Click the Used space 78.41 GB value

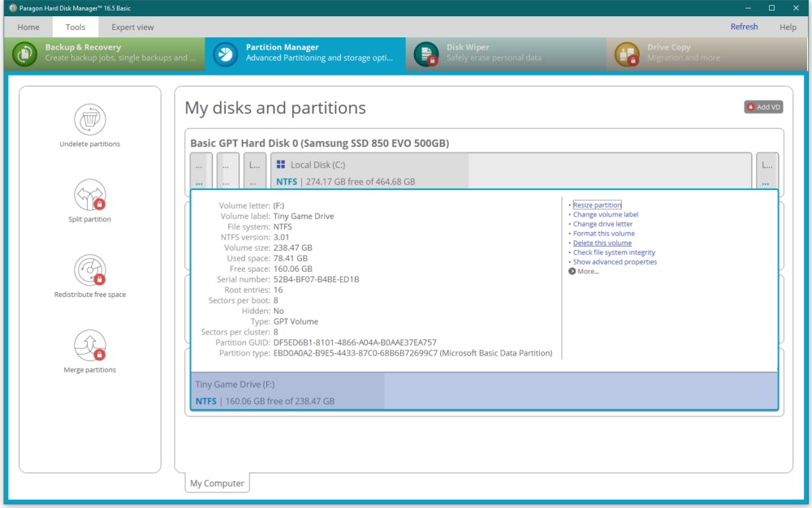pos(290,258)
